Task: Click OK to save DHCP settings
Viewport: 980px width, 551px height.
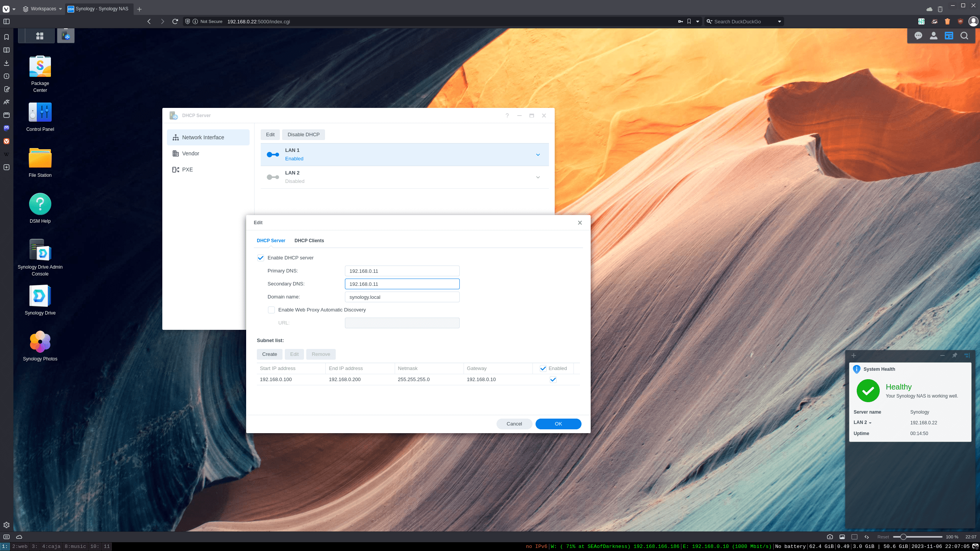Action: [x=558, y=423]
